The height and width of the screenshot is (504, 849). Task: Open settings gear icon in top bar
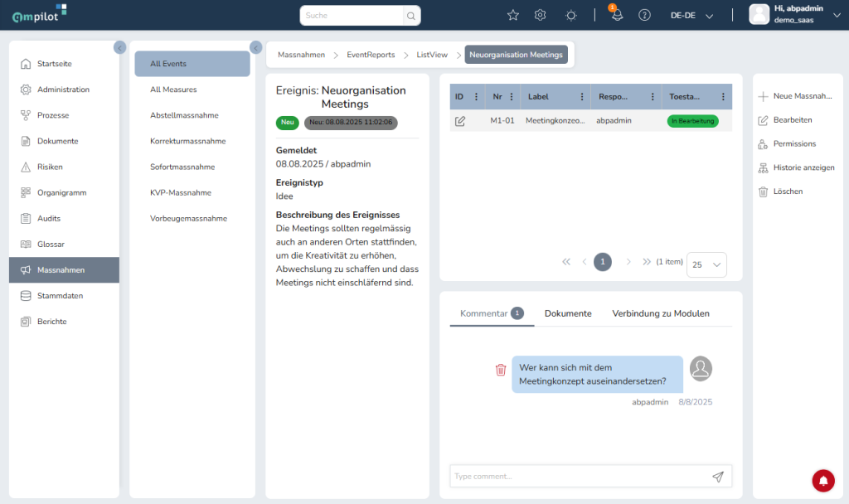[540, 15]
